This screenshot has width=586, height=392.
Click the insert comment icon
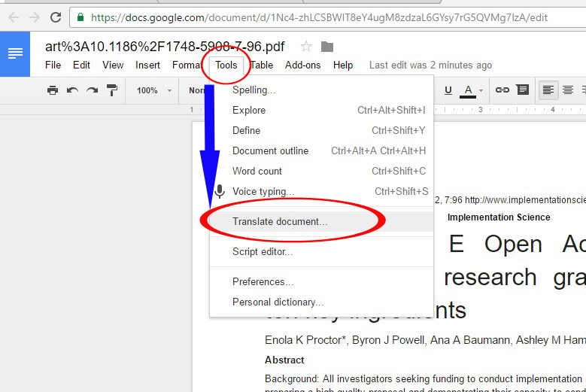pyautogui.click(x=522, y=90)
